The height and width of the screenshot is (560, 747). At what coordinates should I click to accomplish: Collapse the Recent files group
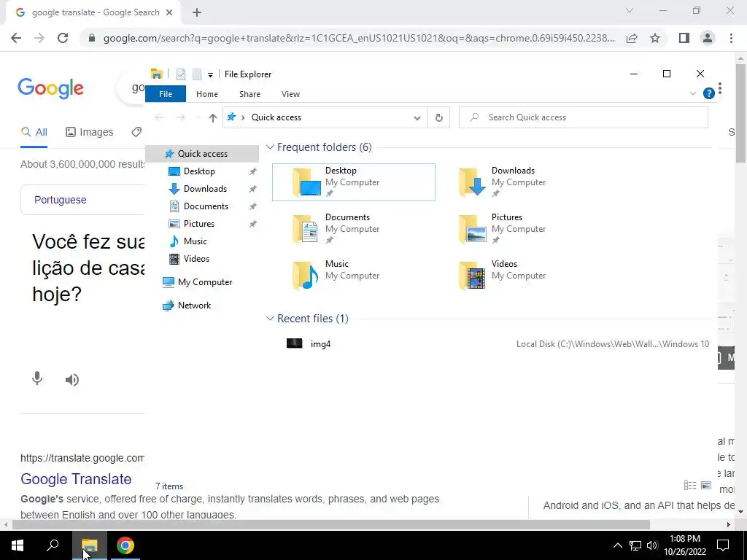270,318
